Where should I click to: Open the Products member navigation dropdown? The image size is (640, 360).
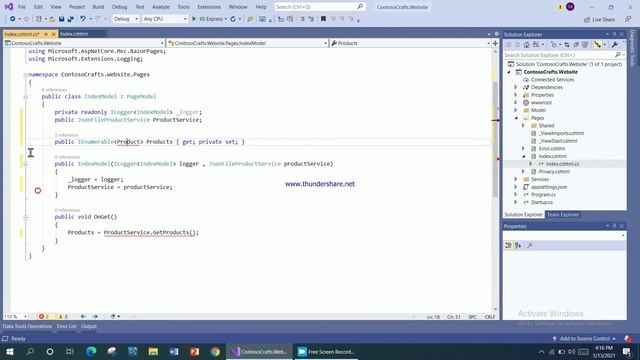411,43
